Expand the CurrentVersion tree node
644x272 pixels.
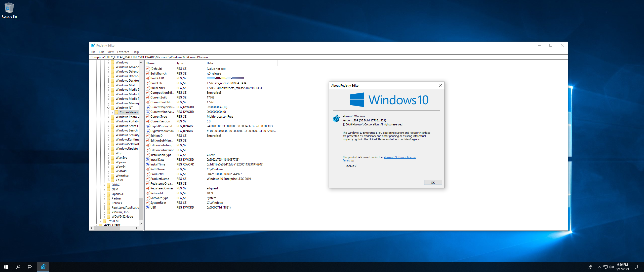[112, 112]
